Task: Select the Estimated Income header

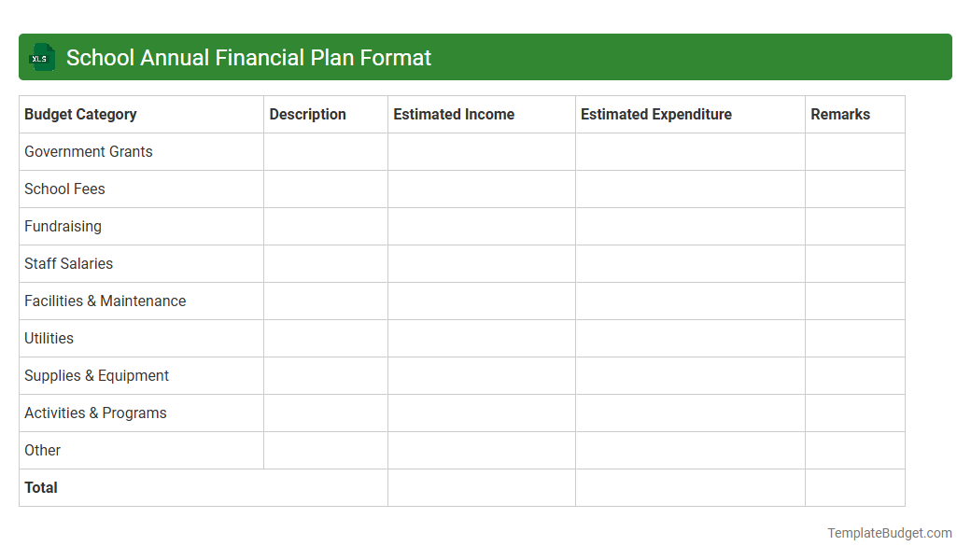Action: click(x=454, y=114)
